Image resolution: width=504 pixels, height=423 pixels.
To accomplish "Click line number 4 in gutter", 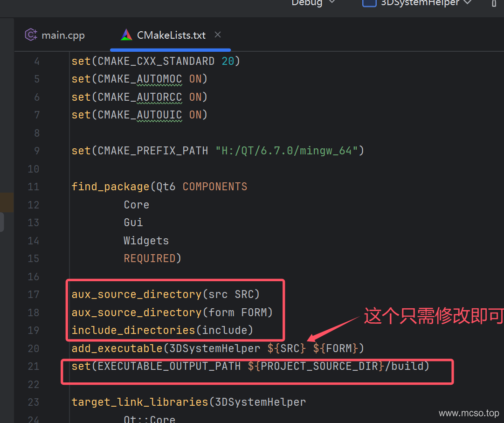I will [x=37, y=61].
